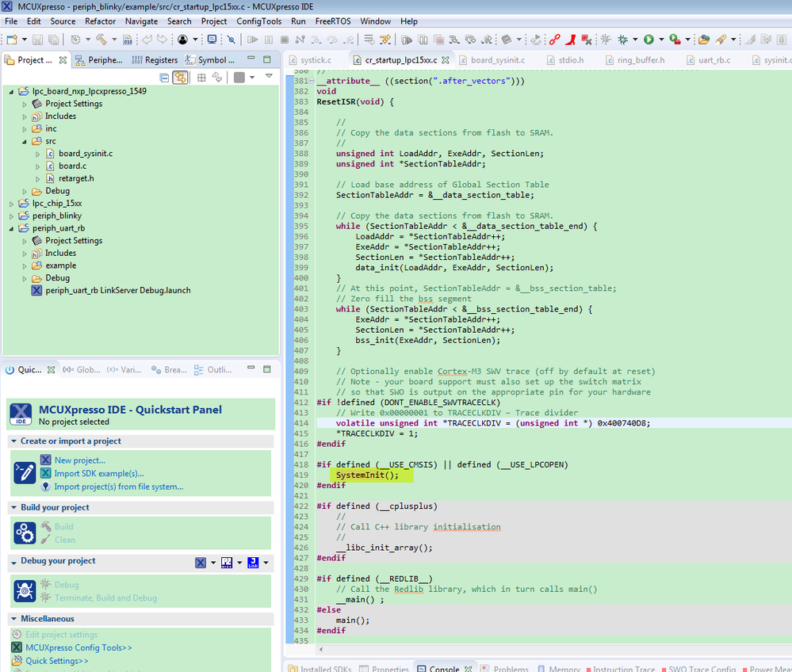Click the bug icon under Debug your project
Screen dimensions: 792x672
pyautogui.click(x=25, y=591)
